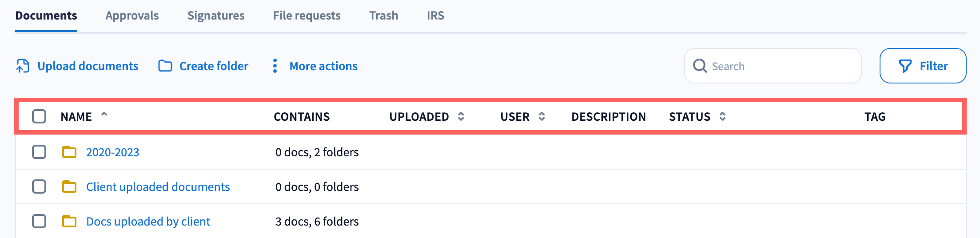Click the 2020-2023 folder icon
This screenshot has width=980, height=238.
coord(69,152)
